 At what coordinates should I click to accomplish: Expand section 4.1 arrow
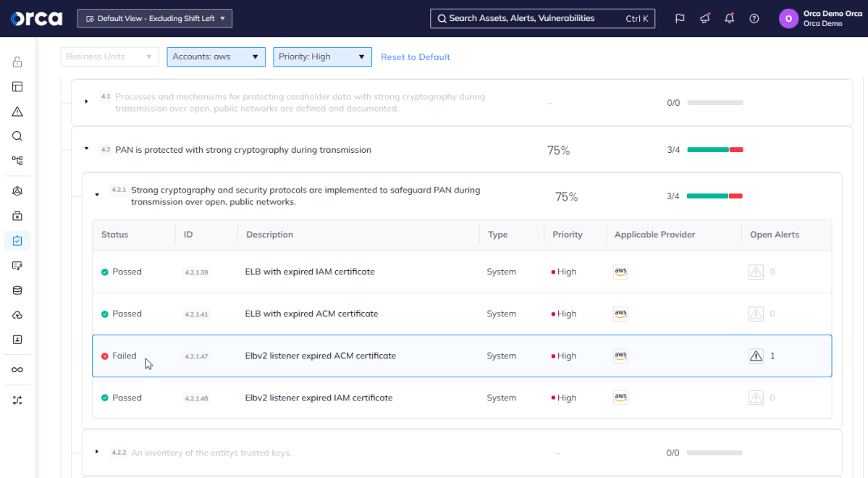coord(86,102)
